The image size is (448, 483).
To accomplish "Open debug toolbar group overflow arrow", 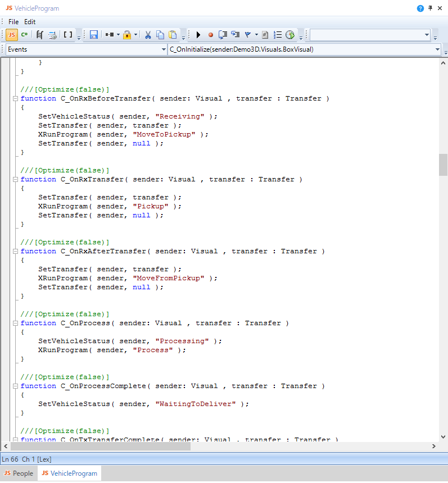I will pos(301,38).
